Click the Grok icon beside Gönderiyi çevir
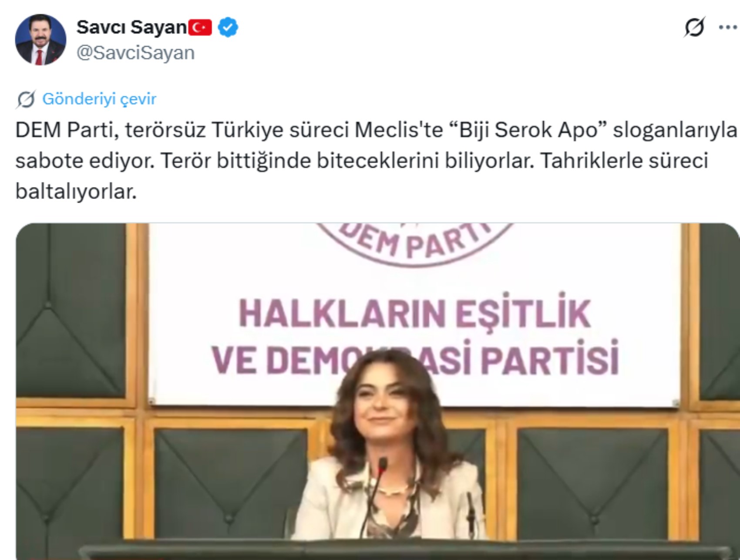The image size is (740, 560). 26,99
